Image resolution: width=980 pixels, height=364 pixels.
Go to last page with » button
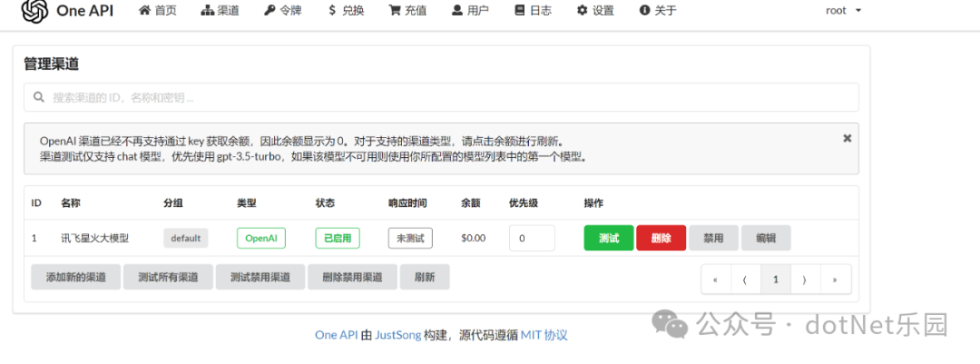[836, 280]
